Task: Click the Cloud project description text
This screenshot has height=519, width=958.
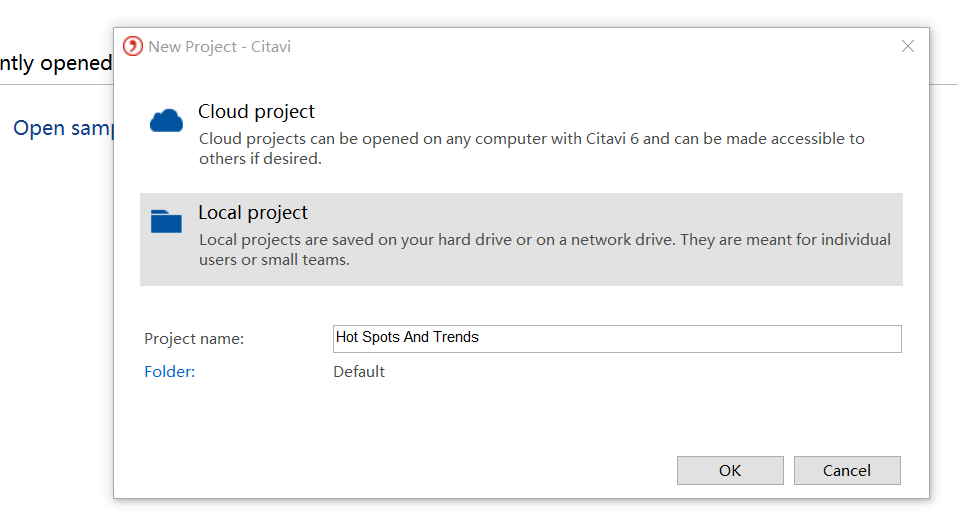Action: (532, 149)
